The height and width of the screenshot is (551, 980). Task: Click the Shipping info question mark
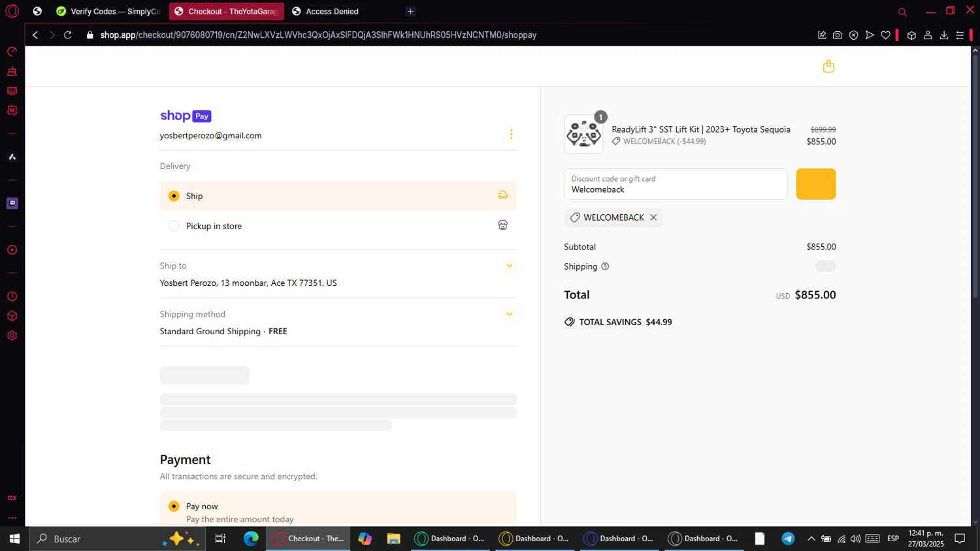[605, 266]
